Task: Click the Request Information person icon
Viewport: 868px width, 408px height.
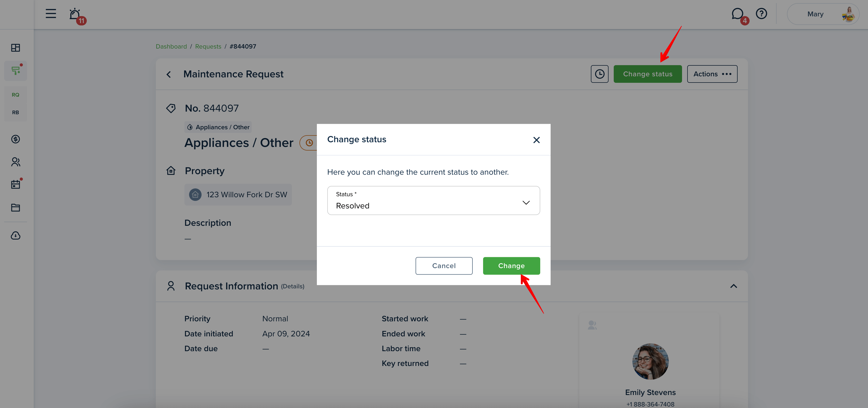Action: pos(171,286)
